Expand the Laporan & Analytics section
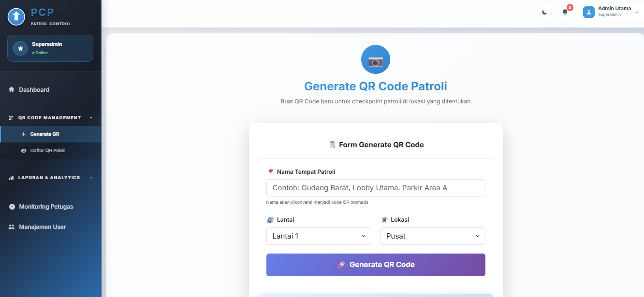 click(x=91, y=178)
